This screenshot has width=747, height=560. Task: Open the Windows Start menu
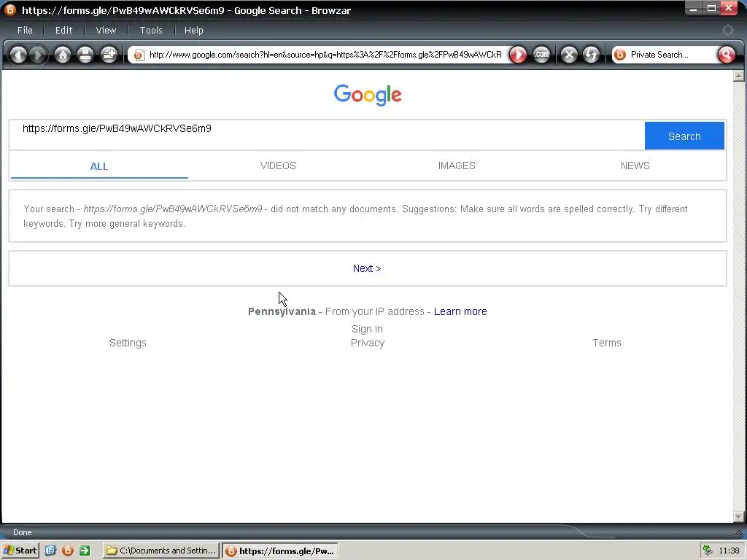(x=20, y=551)
